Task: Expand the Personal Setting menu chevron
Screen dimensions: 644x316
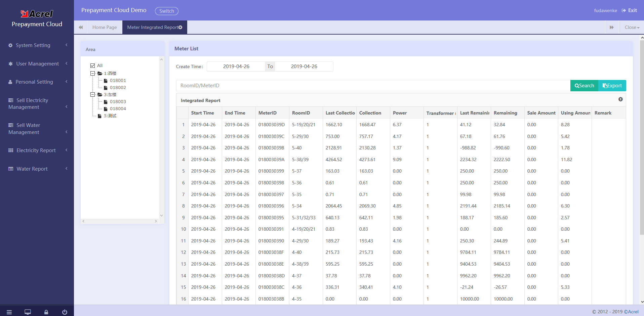Action: pyautogui.click(x=67, y=82)
